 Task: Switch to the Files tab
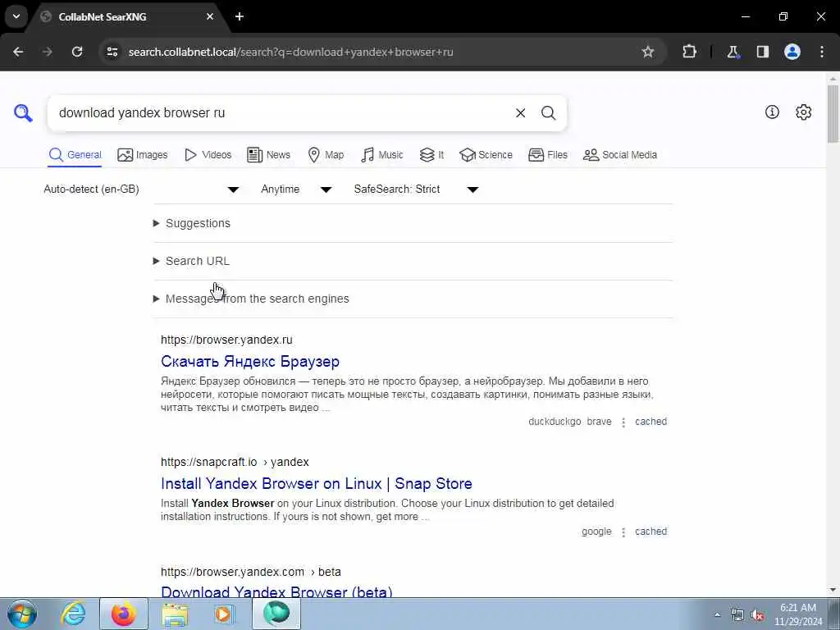pos(547,155)
